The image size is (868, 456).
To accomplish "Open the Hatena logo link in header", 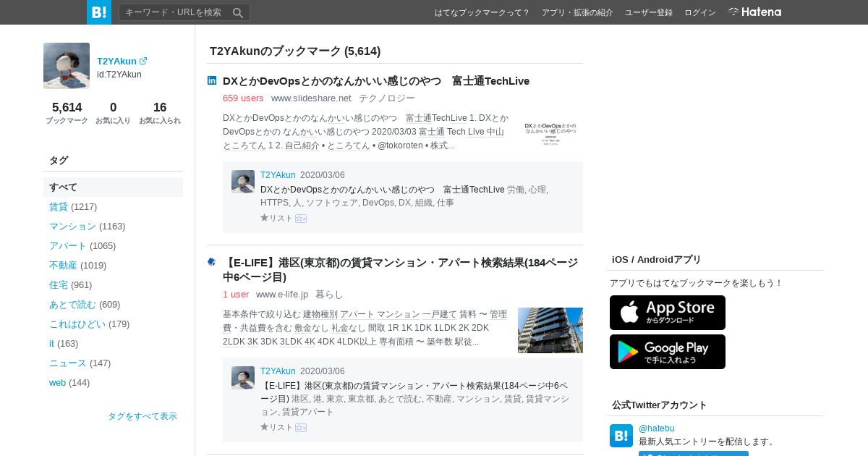I will point(754,12).
